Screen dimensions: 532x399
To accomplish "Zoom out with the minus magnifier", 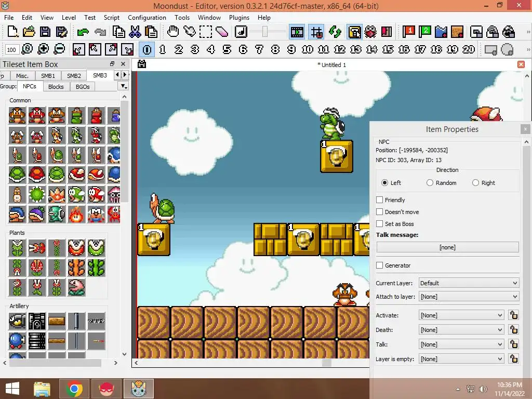I will click(59, 49).
